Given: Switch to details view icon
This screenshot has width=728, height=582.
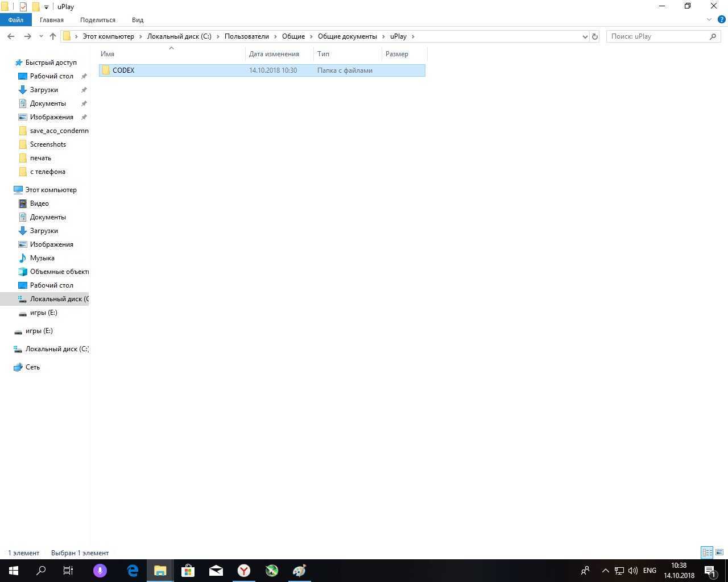Looking at the screenshot, I should pyautogui.click(x=707, y=552).
